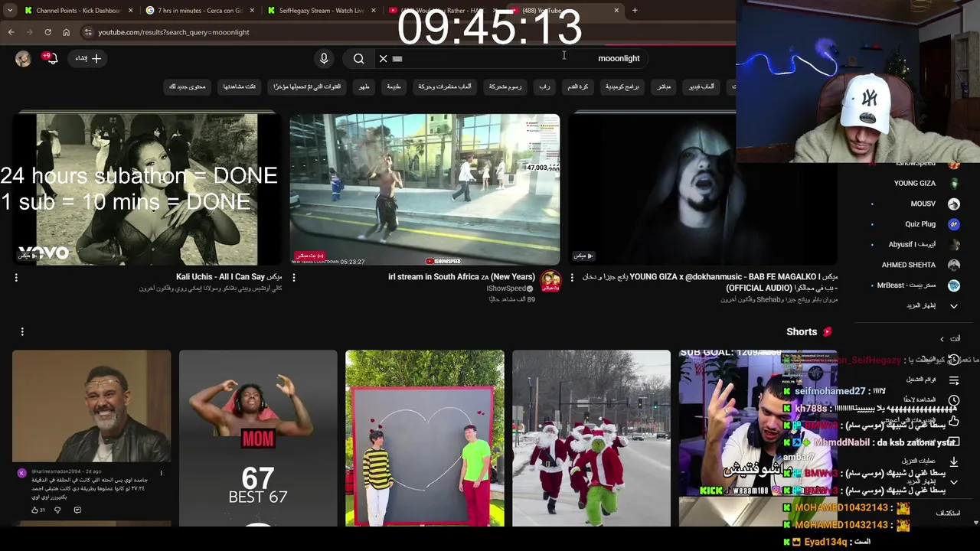Viewport: 980px width, 551px height.
Task: Like the comment on the first Short
Action: coord(35,510)
